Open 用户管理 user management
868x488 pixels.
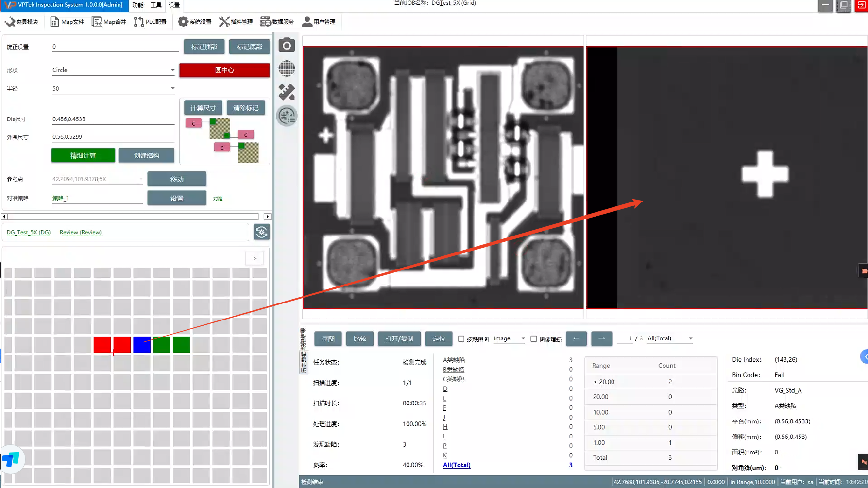click(x=319, y=22)
